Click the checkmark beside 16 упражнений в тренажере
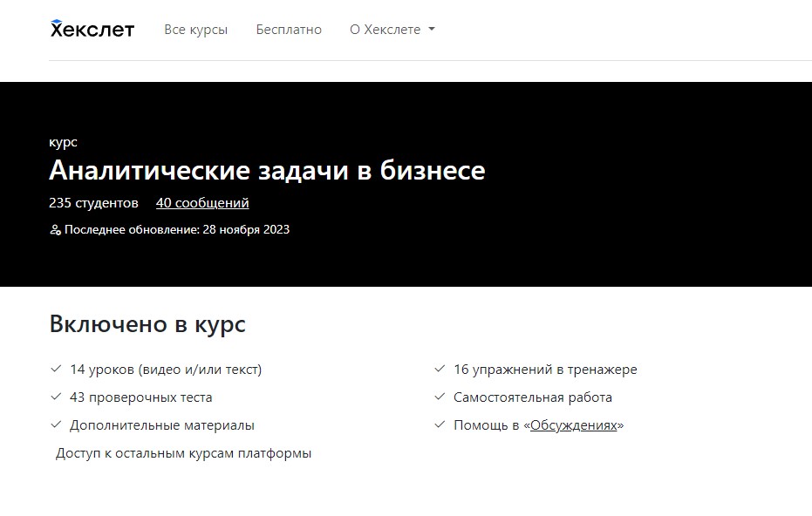Viewport: 812px width, 516px height. click(x=440, y=369)
